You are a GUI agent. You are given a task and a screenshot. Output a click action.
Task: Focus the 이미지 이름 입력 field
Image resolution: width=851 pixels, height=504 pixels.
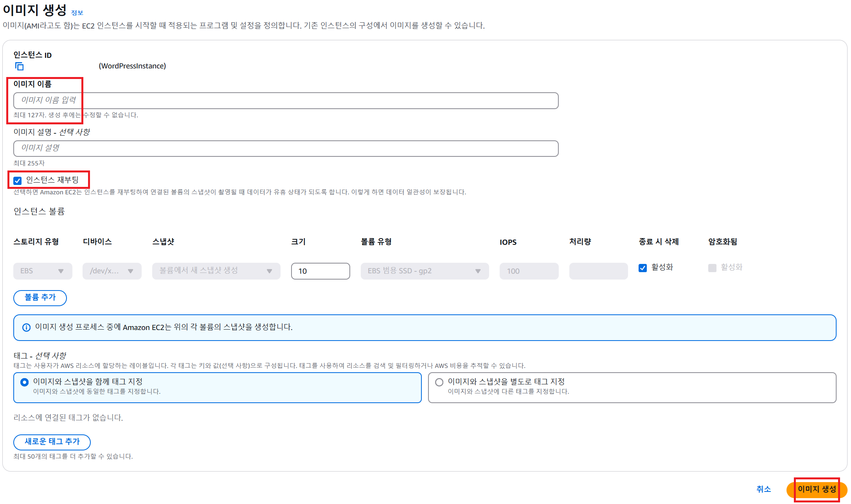tap(286, 100)
